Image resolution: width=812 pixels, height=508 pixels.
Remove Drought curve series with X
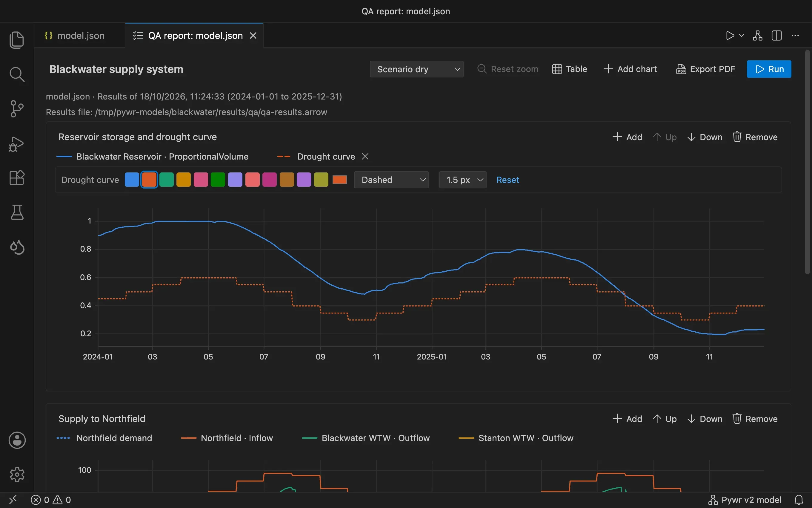coord(365,157)
